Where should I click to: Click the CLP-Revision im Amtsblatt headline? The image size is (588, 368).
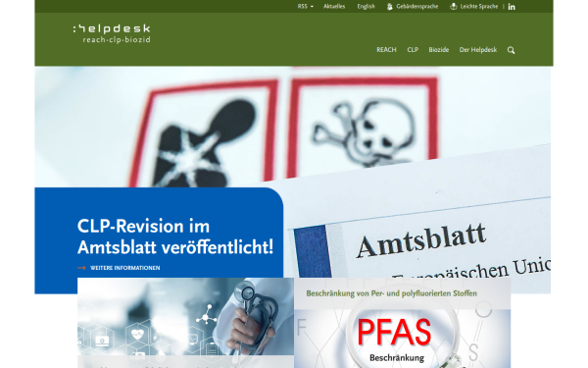(x=175, y=237)
